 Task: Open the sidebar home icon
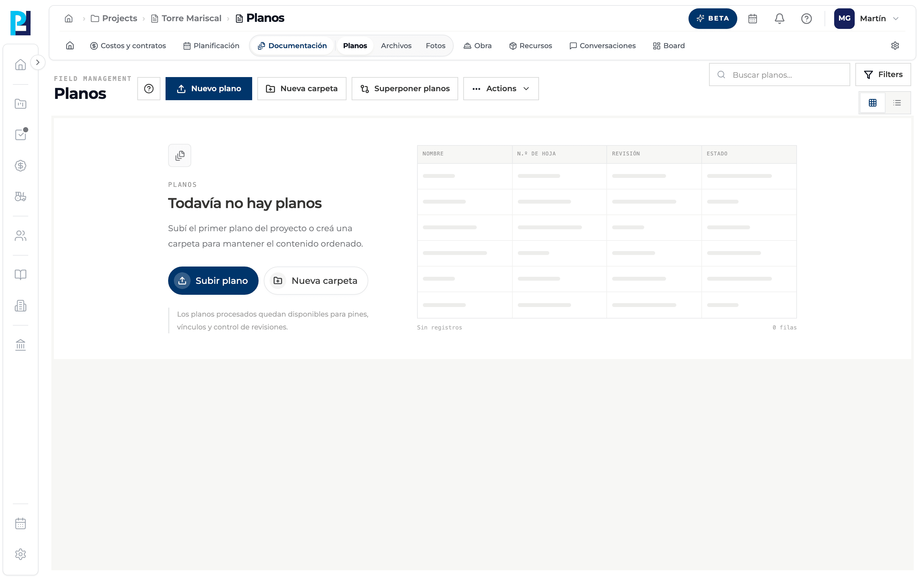coord(20,65)
